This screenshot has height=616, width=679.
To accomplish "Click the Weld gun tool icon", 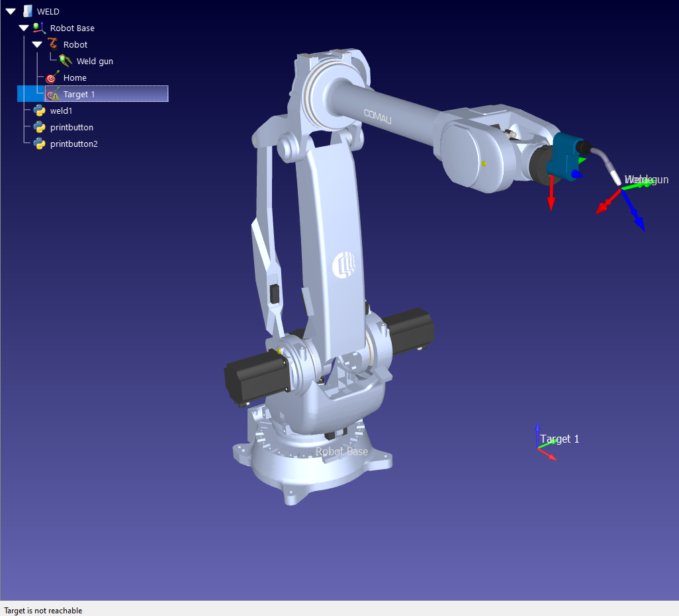I will click(66, 61).
